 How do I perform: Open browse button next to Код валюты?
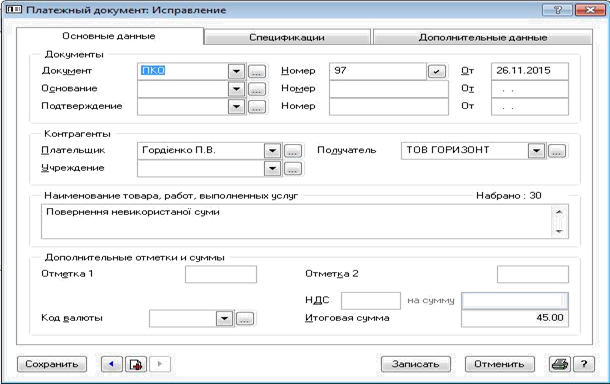245,319
